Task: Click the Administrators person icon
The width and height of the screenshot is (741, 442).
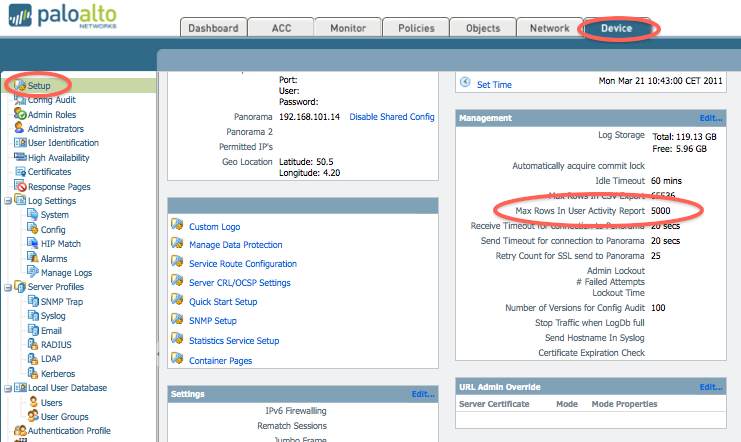Action: point(19,128)
